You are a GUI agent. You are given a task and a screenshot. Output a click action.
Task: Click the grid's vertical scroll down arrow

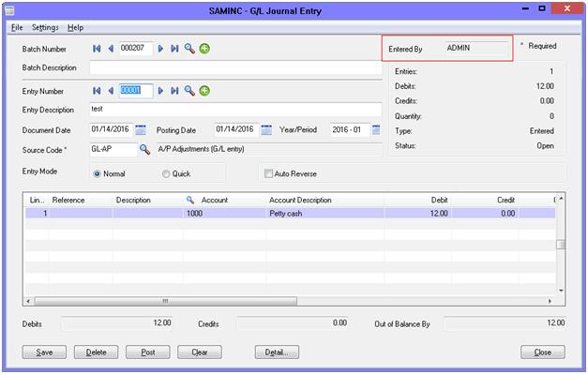pyautogui.click(x=561, y=291)
